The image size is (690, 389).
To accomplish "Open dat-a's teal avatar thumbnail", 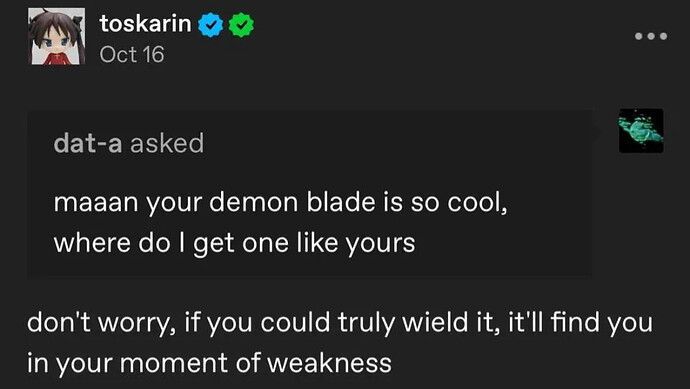I will pos(641,131).
